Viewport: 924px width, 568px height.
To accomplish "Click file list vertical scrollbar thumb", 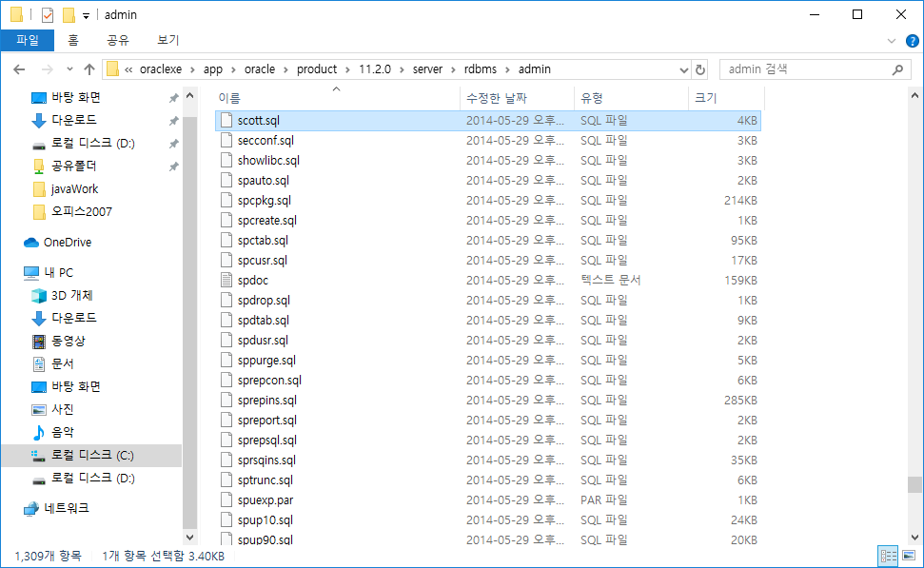I will [914, 484].
